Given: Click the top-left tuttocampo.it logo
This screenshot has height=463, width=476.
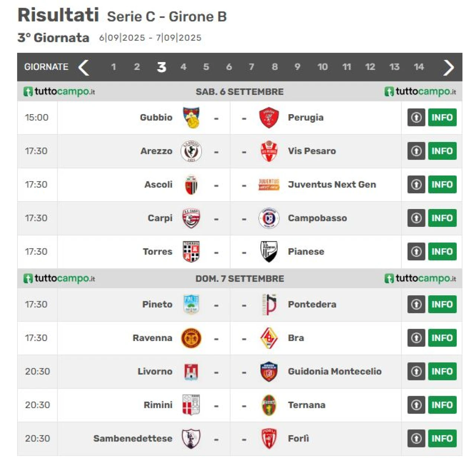Looking at the screenshot, I should tap(59, 91).
